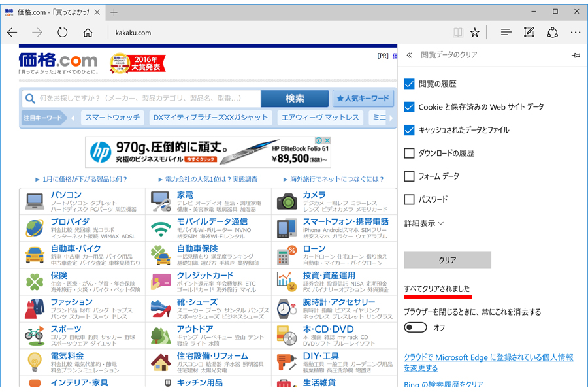Make a Web Note pen icon

pyautogui.click(x=529, y=33)
